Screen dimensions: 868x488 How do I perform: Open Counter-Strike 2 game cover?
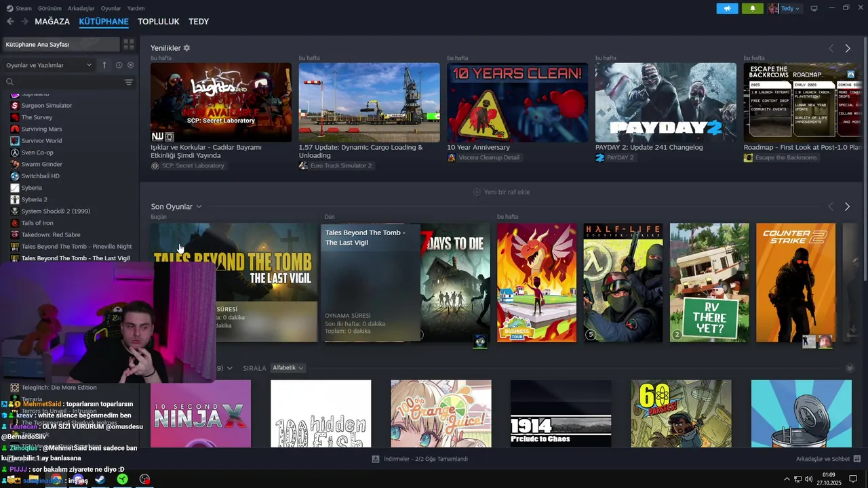796,283
